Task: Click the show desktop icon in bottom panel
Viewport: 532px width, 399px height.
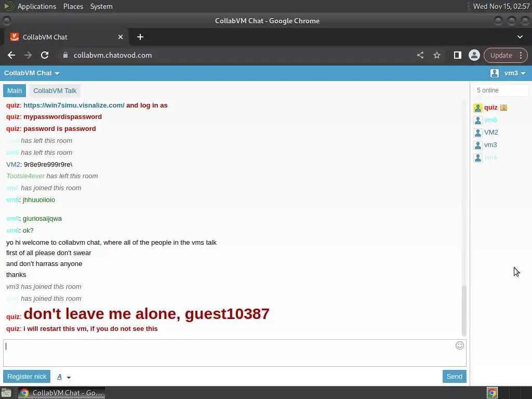Action: pyautogui.click(x=6, y=393)
